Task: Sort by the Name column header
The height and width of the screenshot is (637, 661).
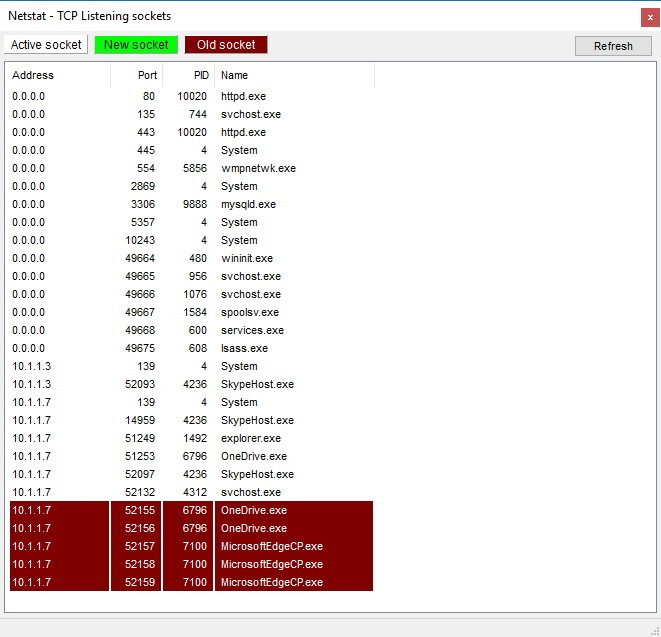Action: [294, 75]
